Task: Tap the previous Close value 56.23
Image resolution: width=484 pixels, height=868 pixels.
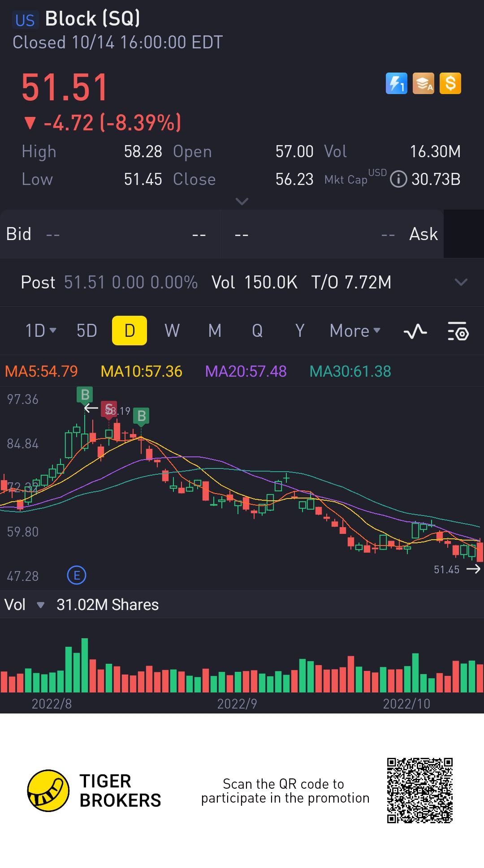Action: tap(294, 179)
